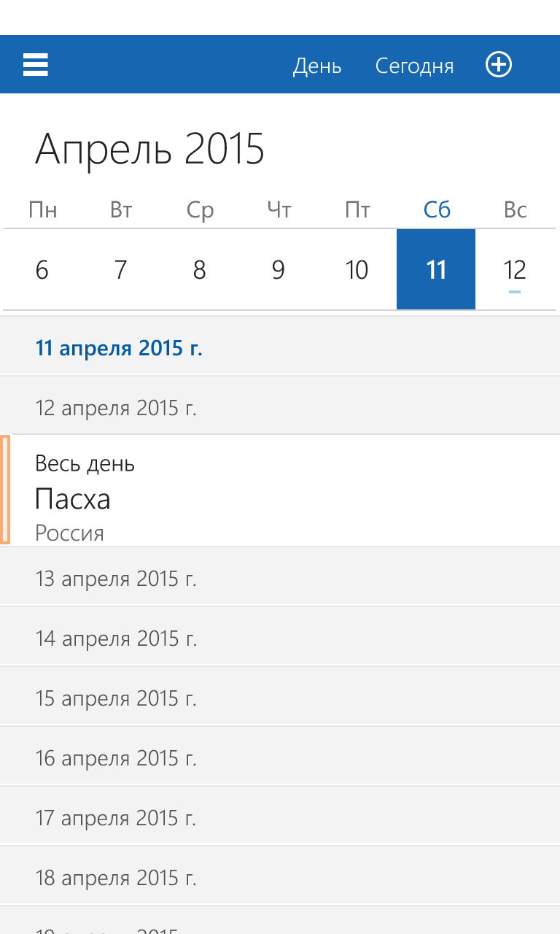560x934 pixels.
Task: Choose day 8 in the week strip
Action: click(x=200, y=270)
